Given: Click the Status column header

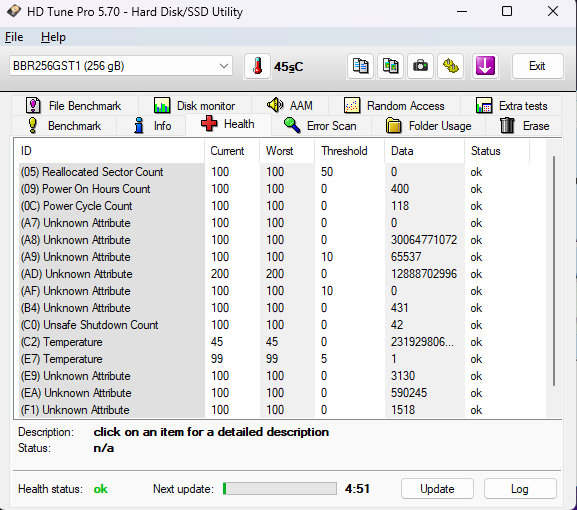Looking at the screenshot, I should 497,151.
